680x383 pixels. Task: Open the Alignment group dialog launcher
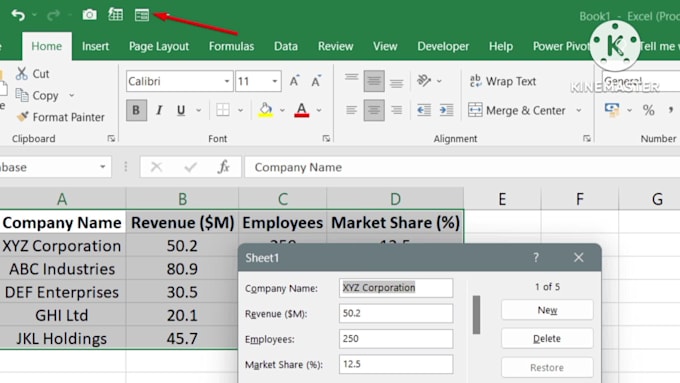pos(587,138)
